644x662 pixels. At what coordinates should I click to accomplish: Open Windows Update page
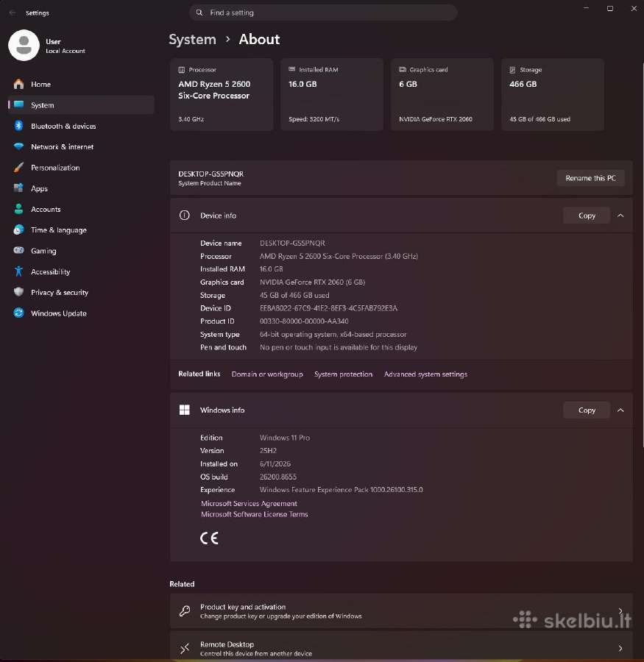(x=81, y=313)
